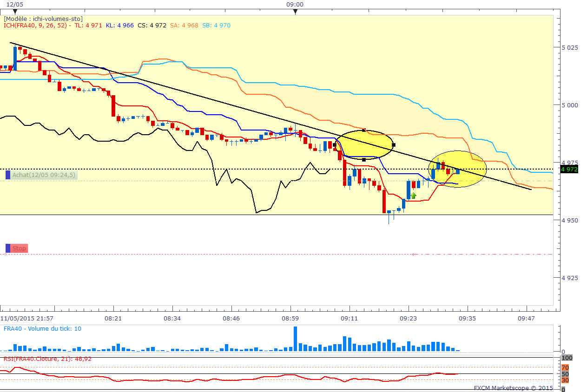Click the 08:46 time axis label

[x=231, y=318]
